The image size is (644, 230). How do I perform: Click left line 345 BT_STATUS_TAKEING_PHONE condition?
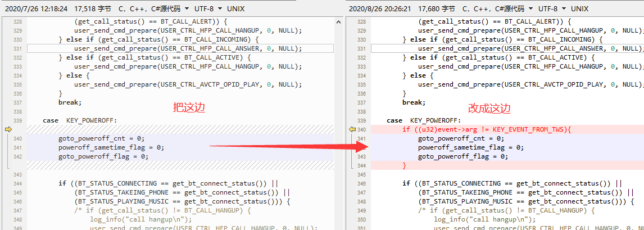point(183,192)
